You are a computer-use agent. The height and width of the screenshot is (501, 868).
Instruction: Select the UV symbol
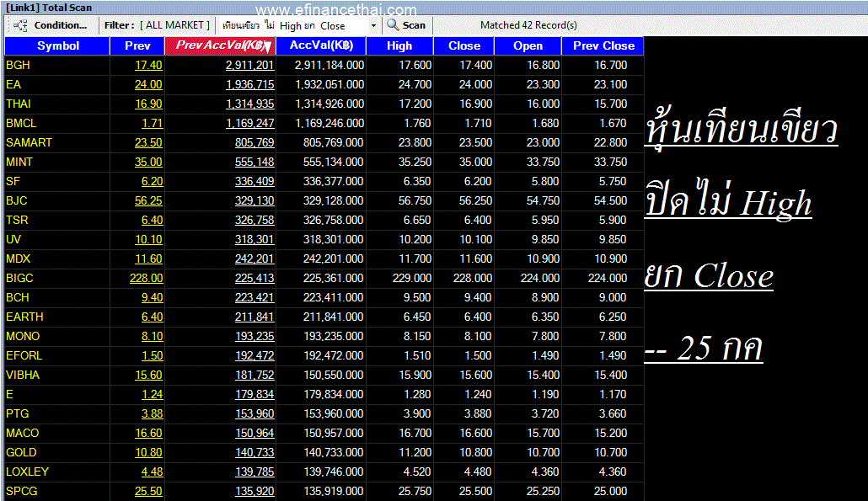pos(13,239)
